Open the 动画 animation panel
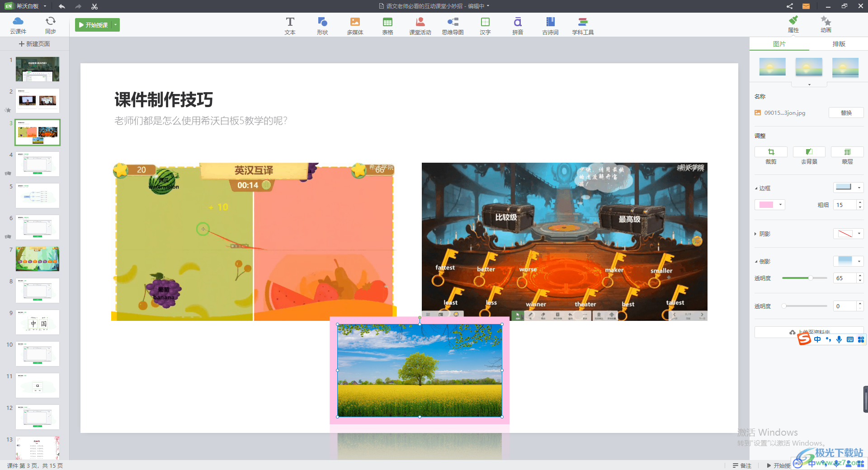Viewport: 868px width, 470px height. point(826,24)
